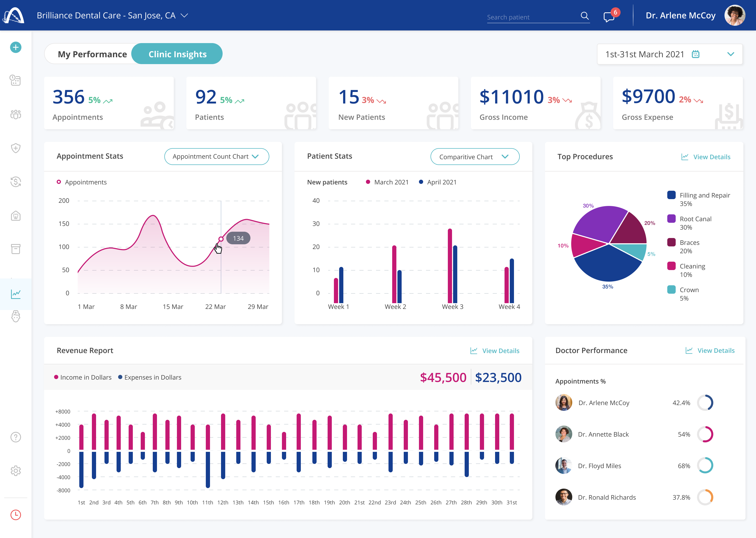The height and width of the screenshot is (538, 756).
Task: Expand the 1st-31st March 2021 date dropdown
Action: [x=670, y=54]
